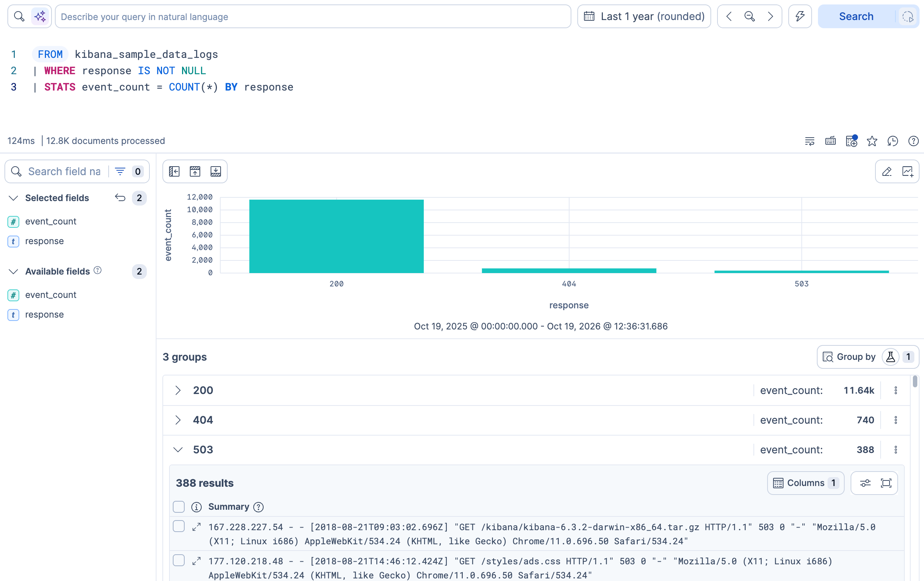
Task: Show Available fields info tooltip icon
Action: 98,270
